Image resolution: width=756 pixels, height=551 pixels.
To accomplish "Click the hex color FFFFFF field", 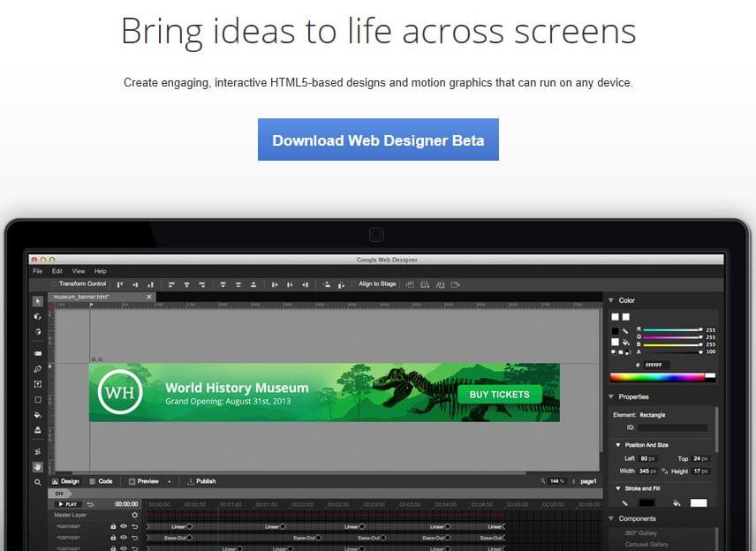I will [655, 365].
